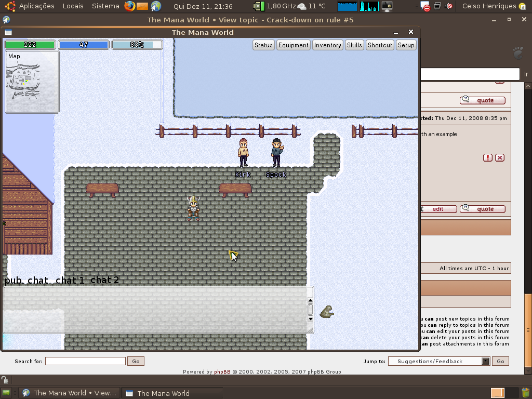Click the Celso Henriques user name
This screenshot has width=532, height=399.
point(489,6)
